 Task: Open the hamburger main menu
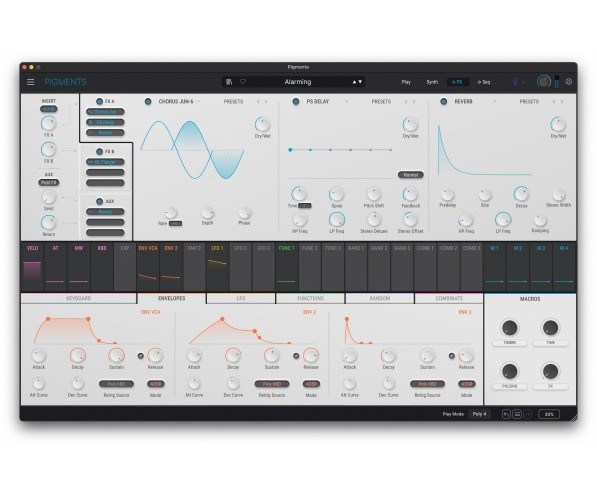click(30, 82)
